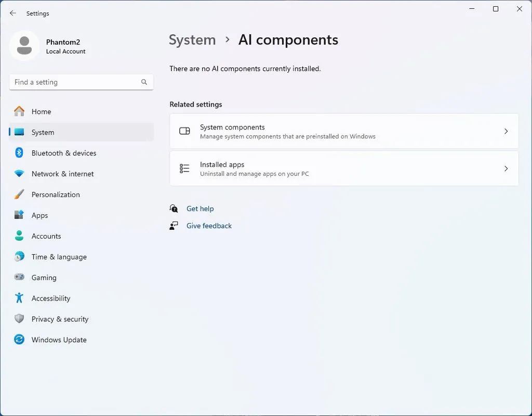Expand Installed apps chevron arrow
The image size is (532, 416).
pyautogui.click(x=506, y=168)
